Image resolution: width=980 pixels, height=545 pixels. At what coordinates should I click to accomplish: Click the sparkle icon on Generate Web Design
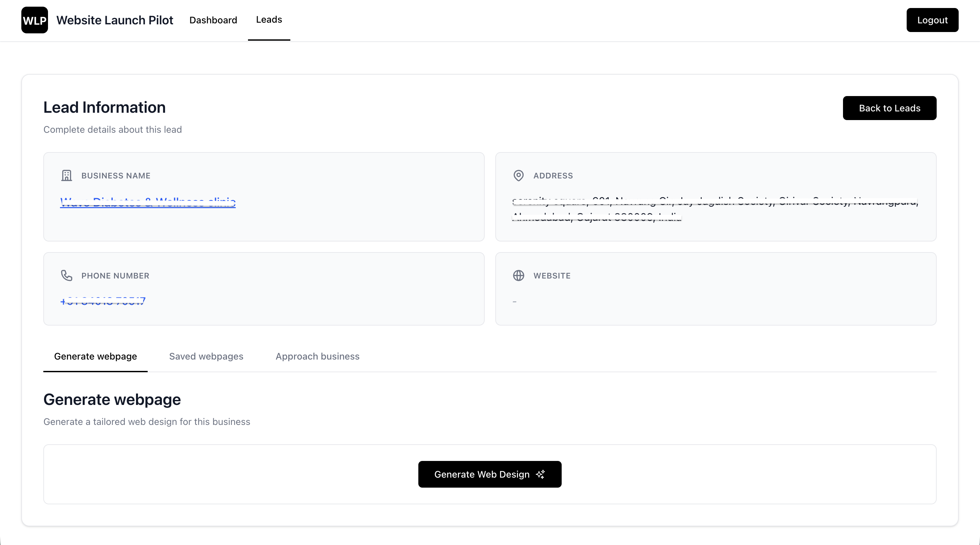pos(540,474)
